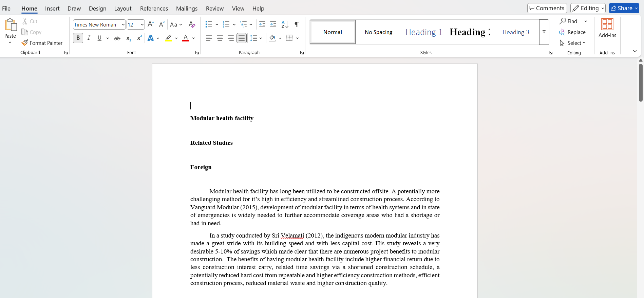Apply subscript formatting
Viewport: 644px width, 298px height.
(x=128, y=38)
